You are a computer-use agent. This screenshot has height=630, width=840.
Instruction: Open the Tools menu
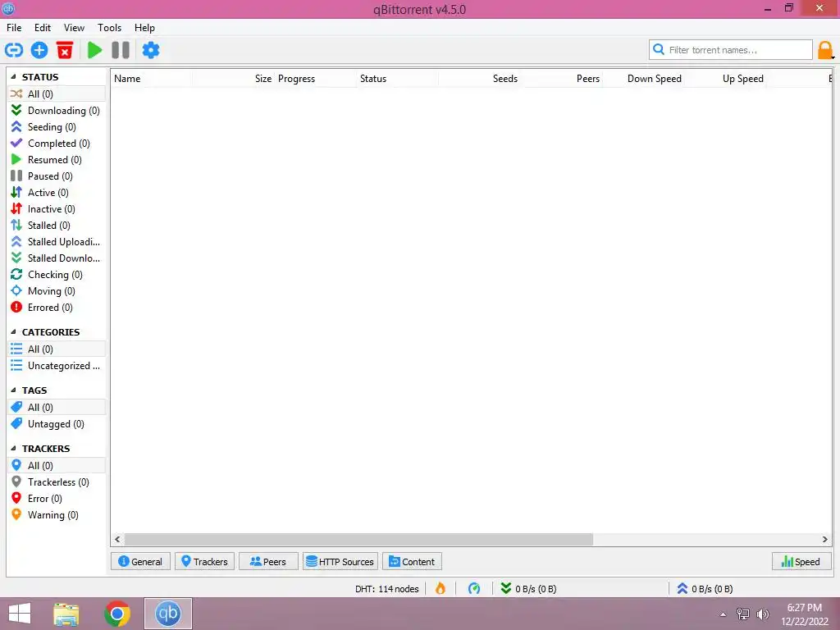coord(109,28)
